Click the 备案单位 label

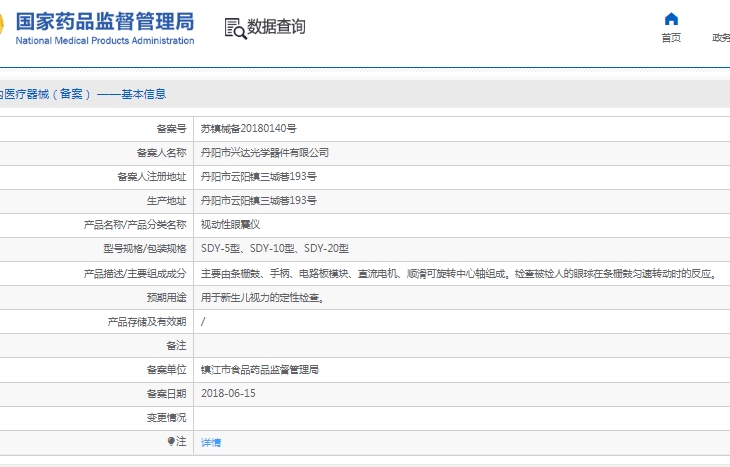point(167,370)
